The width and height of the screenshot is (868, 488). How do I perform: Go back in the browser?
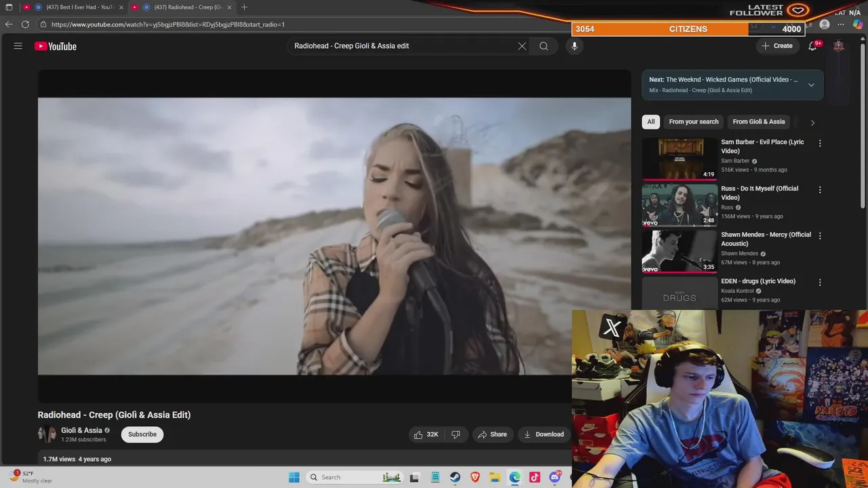[x=9, y=24]
